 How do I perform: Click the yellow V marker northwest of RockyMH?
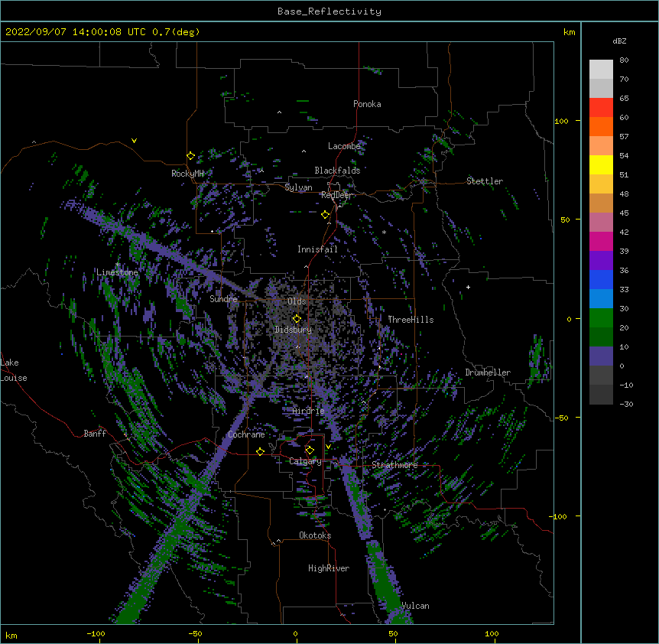click(134, 141)
